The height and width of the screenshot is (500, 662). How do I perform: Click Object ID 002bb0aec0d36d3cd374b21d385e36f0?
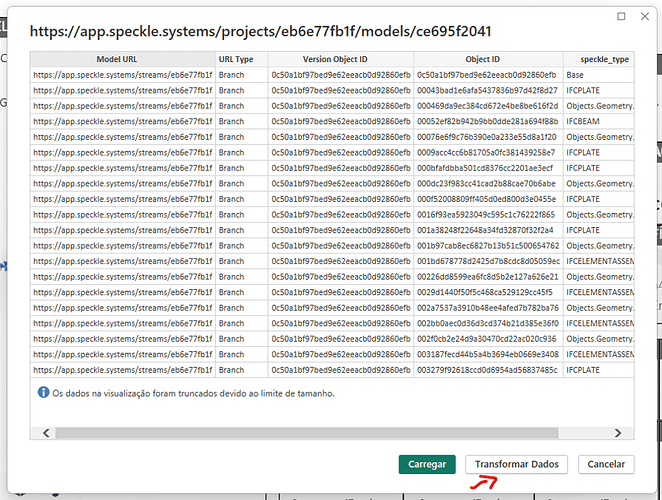[x=488, y=323]
